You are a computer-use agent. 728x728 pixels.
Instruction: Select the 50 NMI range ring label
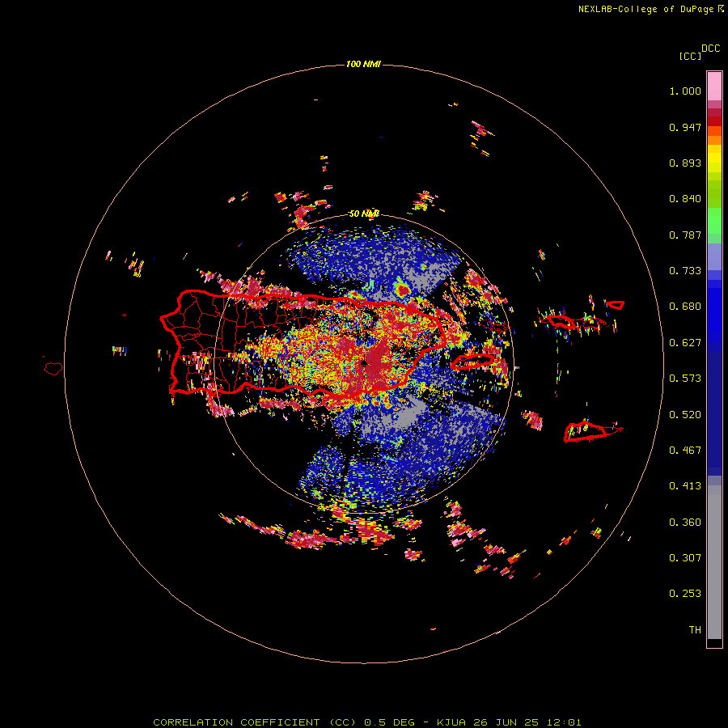click(364, 214)
